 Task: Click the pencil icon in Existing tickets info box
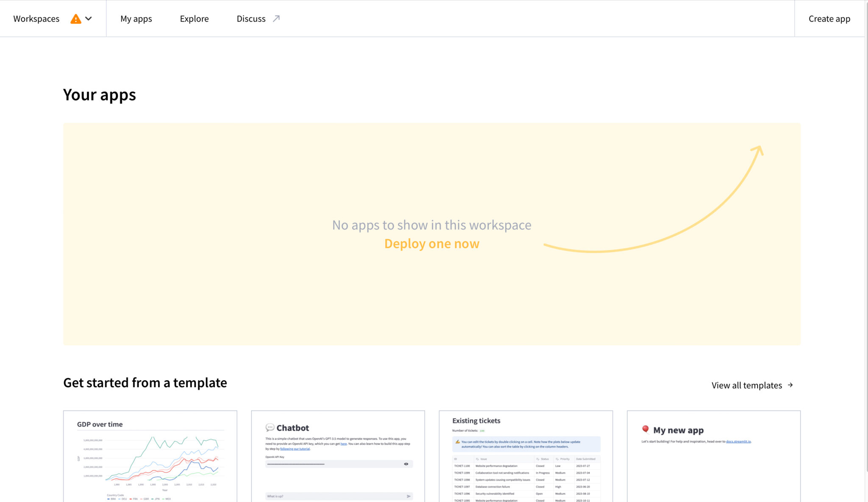click(x=457, y=442)
